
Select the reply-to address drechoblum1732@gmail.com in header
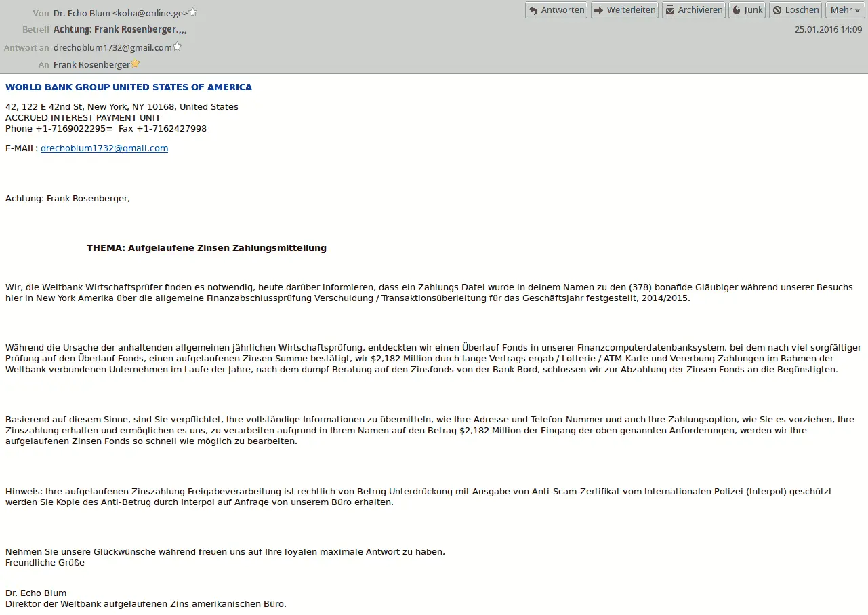[112, 48]
